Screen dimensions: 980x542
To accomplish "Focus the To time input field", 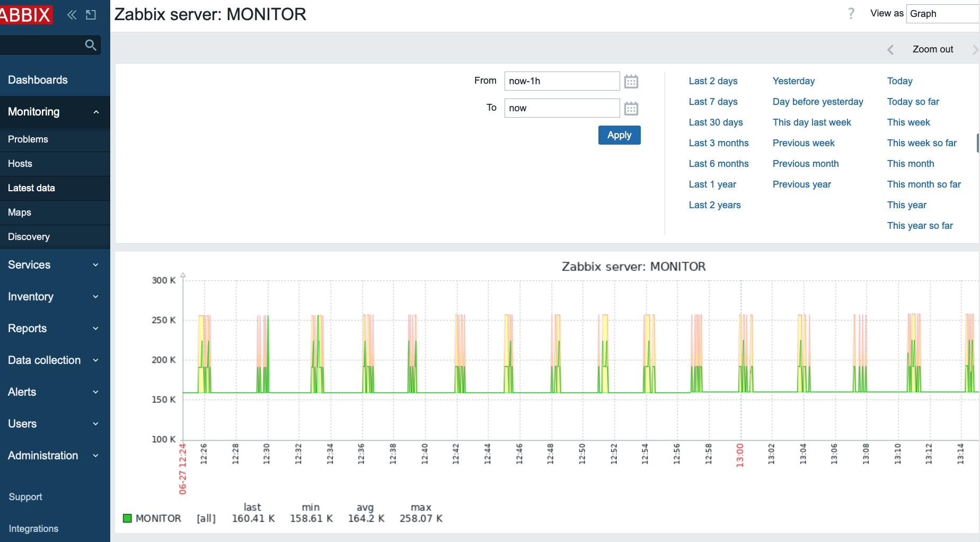I will point(562,108).
